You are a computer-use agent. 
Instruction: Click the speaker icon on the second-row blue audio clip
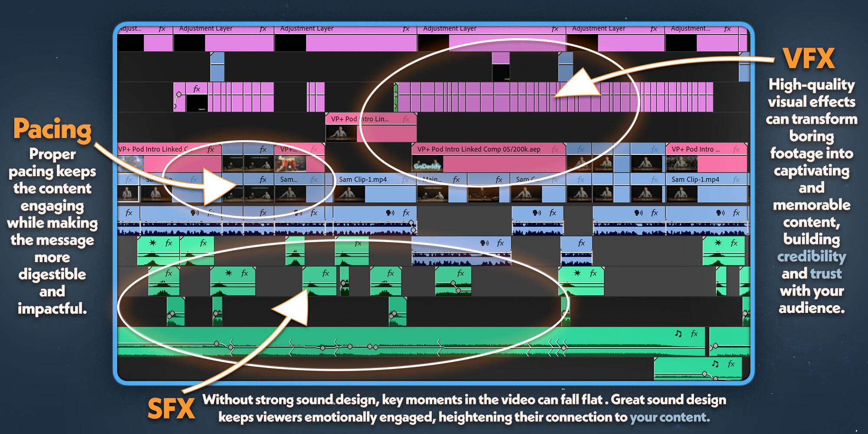pyautogui.click(x=484, y=243)
